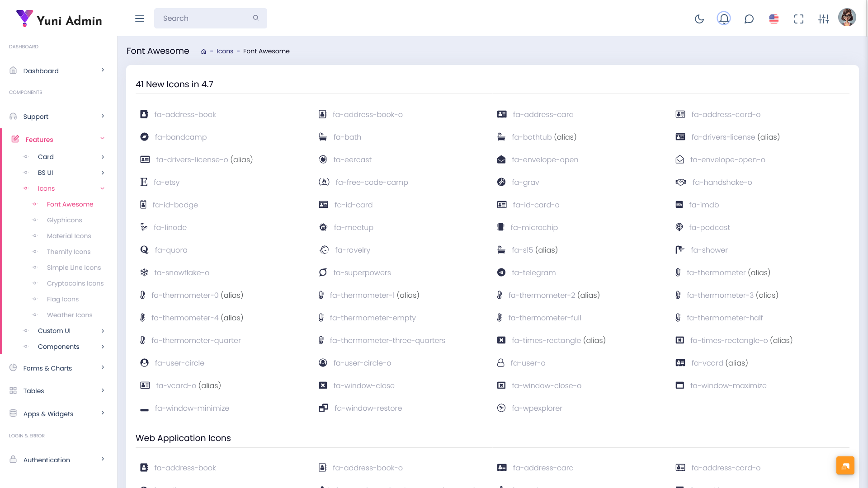Open Glyphicons submenu item
This screenshot has height=488, width=868.
[65, 220]
